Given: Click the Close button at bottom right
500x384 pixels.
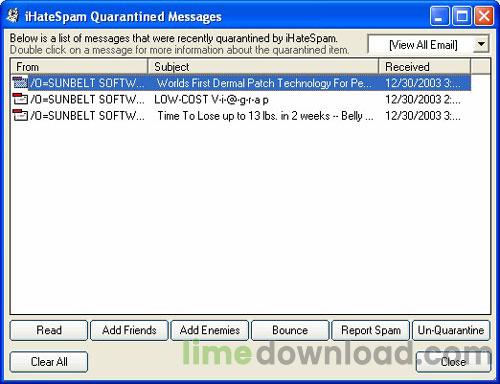Looking at the screenshot, I should pos(453,362).
